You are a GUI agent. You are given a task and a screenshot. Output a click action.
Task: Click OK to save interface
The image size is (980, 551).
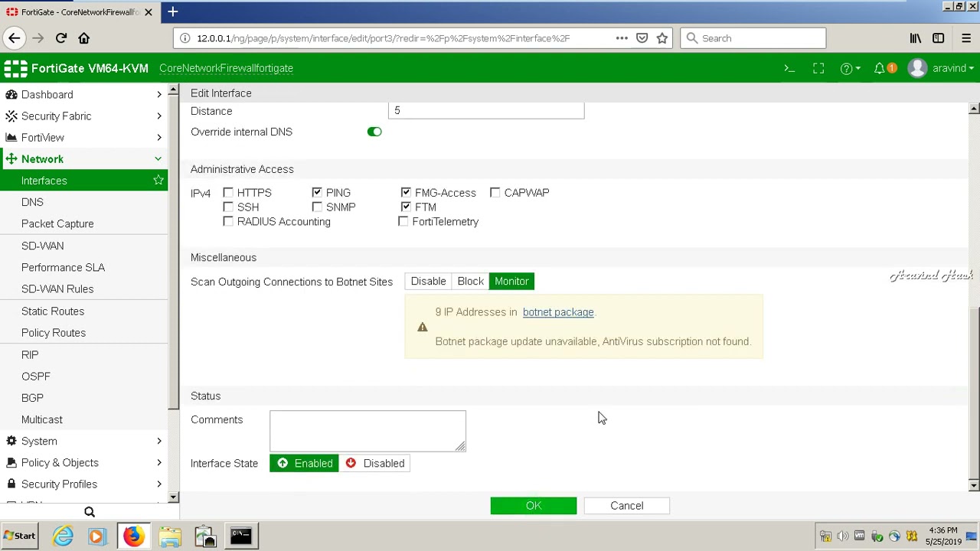534,506
